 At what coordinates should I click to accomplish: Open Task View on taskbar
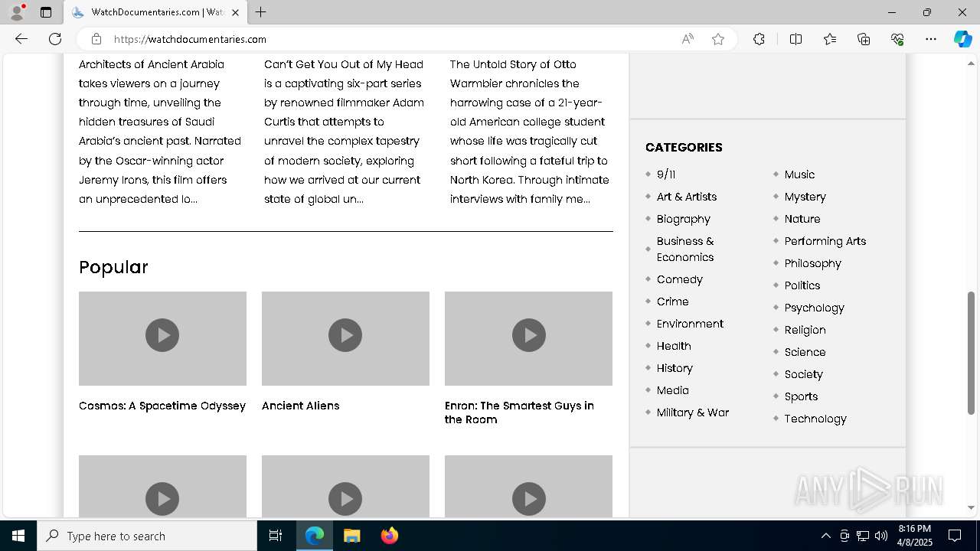pyautogui.click(x=276, y=536)
